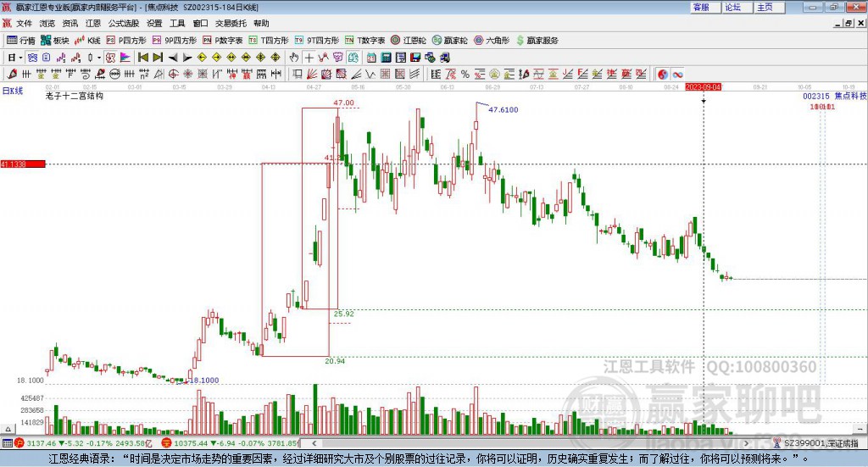Open the 江恩 menu

point(93,23)
